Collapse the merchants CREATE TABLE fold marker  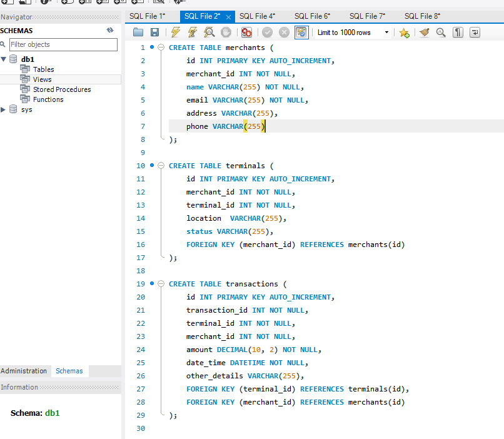click(161, 47)
